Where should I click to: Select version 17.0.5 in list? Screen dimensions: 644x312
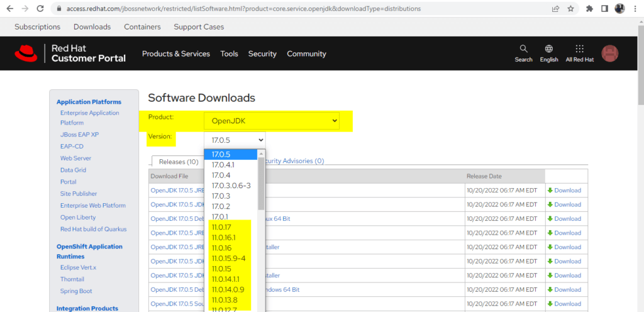pos(230,155)
